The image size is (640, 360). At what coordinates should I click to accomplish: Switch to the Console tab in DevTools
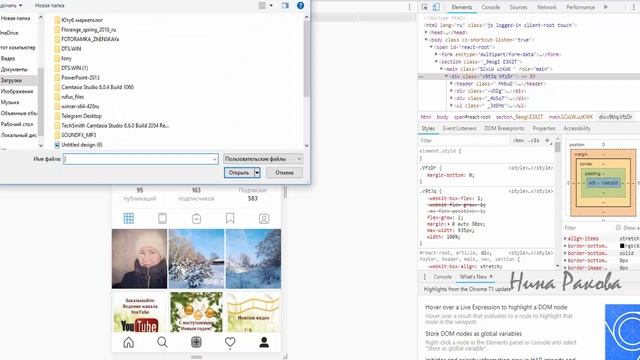click(x=491, y=7)
